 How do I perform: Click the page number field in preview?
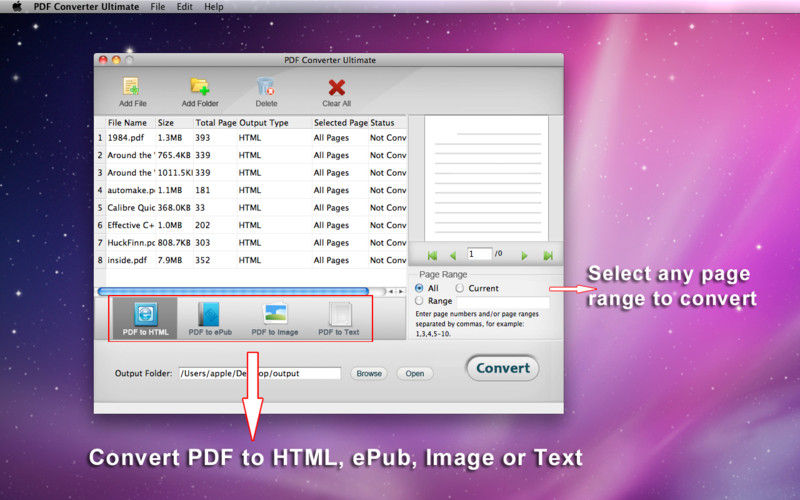coord(479,254)
